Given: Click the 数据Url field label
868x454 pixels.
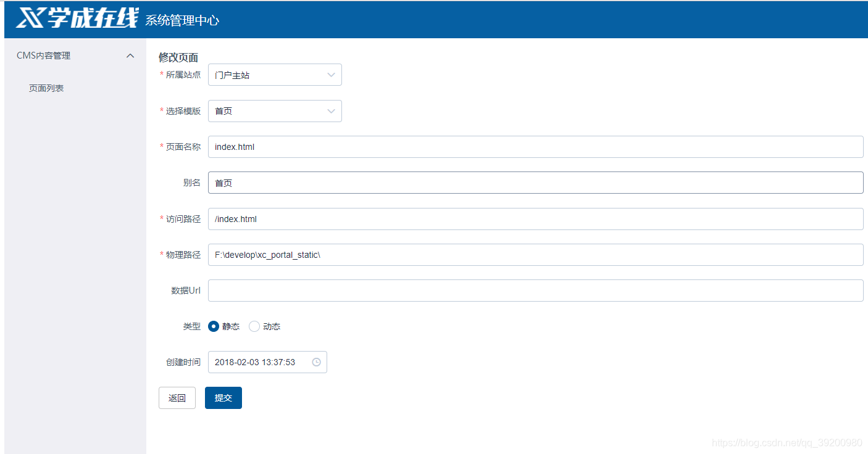Looking at the screenshot, I should click(186, 291).
